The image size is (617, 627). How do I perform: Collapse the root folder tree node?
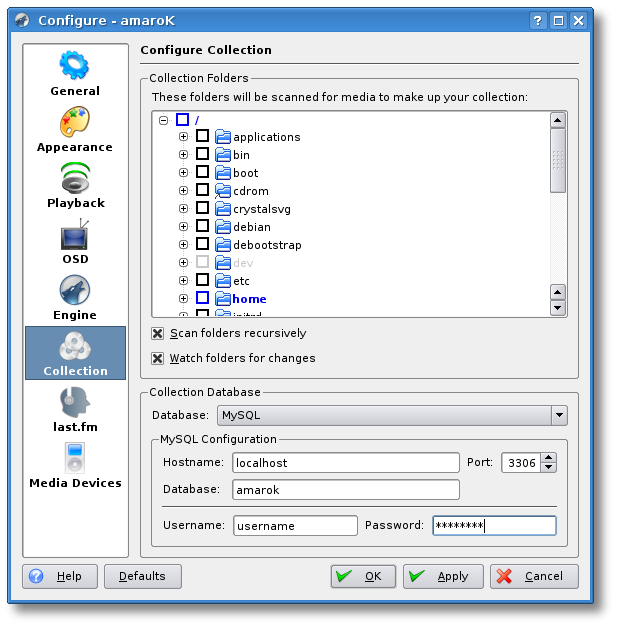[x=163, y=119]
